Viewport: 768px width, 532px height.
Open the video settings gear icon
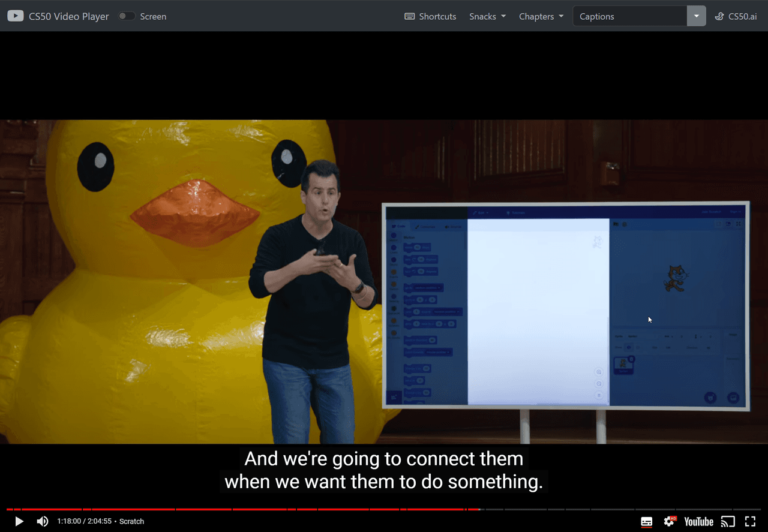click(669, 521)
